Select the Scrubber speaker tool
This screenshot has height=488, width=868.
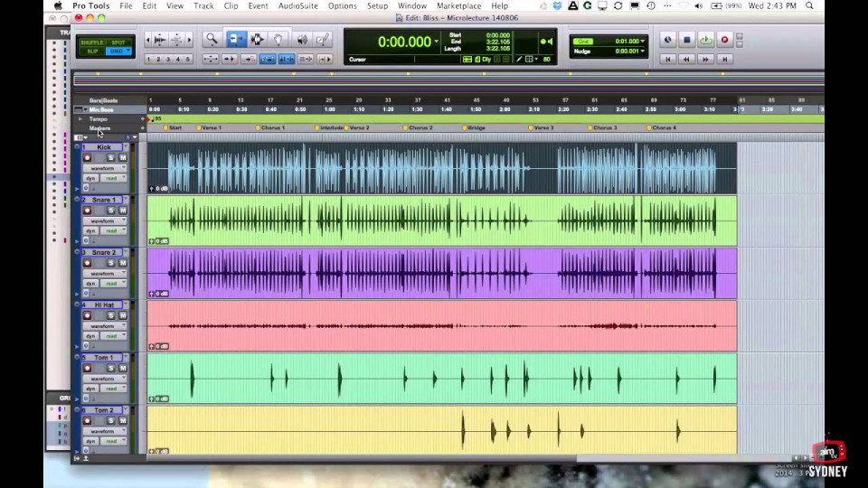(x=302, y=39)
